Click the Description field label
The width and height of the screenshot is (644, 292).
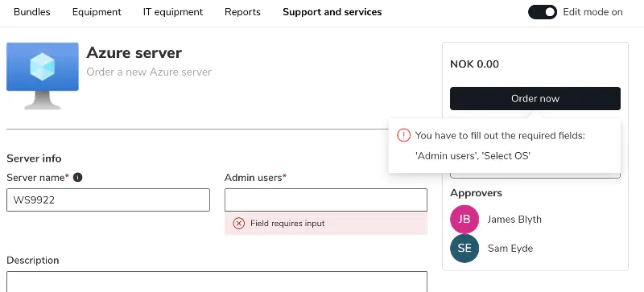pyautogui.click(x=33, y=261)
